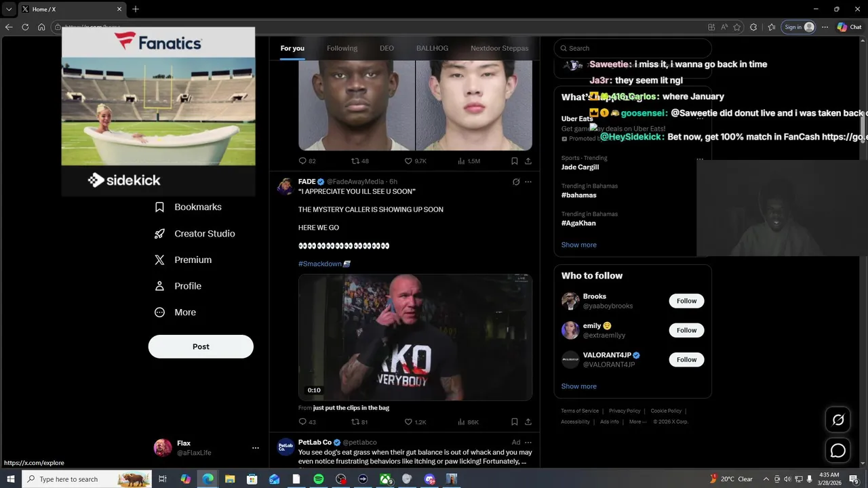This screenshot has width=868, height=488.
Task: Repost the mugshot post with 48 reposts
Action: coord(359,161)
